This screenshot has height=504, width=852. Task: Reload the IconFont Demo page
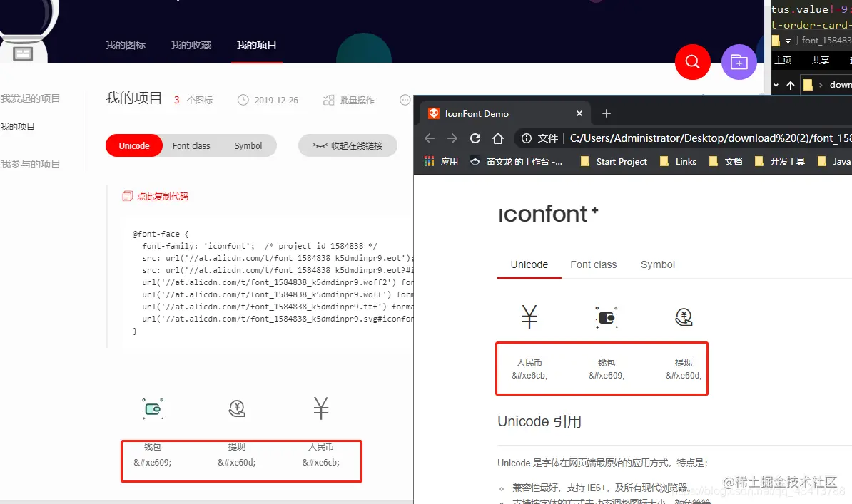pos(475,138)
